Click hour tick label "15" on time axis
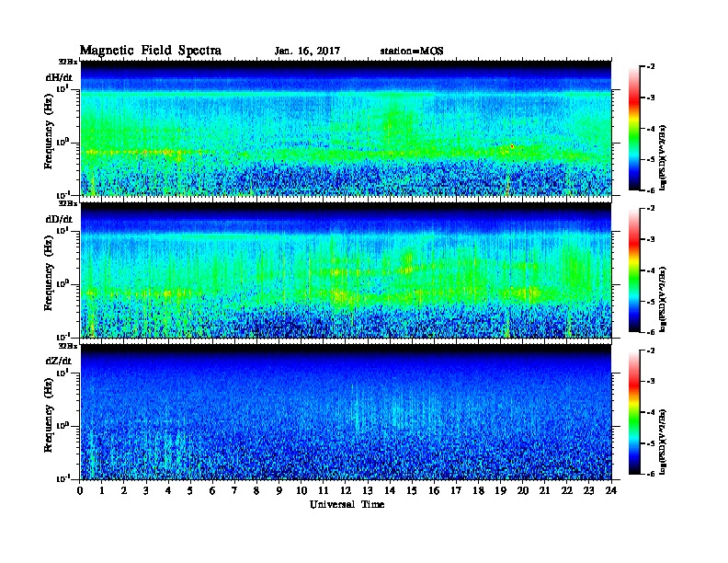Image resolution: width=728 pixels, height=563 pixels. (x=413, y=491)
